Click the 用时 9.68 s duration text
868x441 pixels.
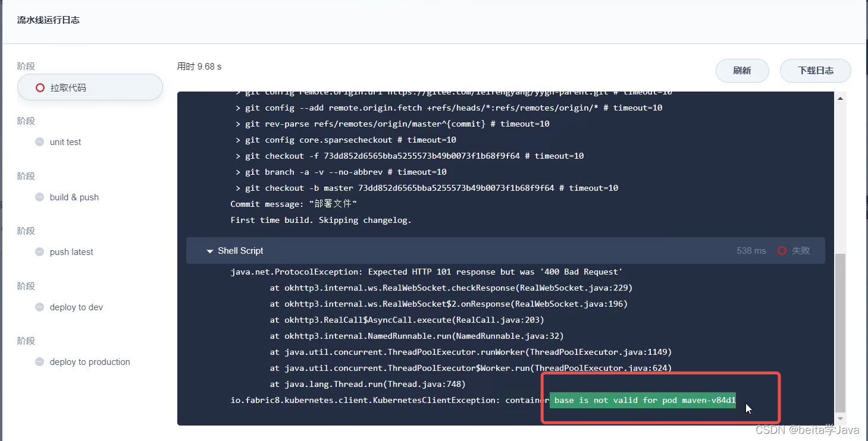(199, 67)
